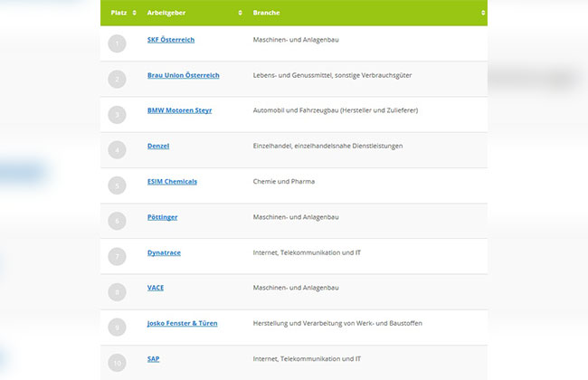Screen dimensions: 588x380
Task: Click rank badge 7 beside Dynatrace
Action: coord(117,257)
